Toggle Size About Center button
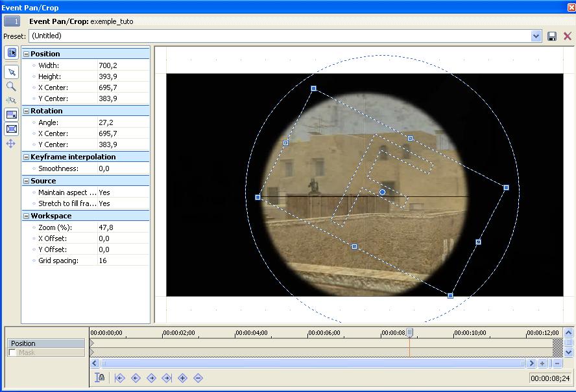Screen dimensions: 576x392 pyautogui.click(x=12, y=129)
